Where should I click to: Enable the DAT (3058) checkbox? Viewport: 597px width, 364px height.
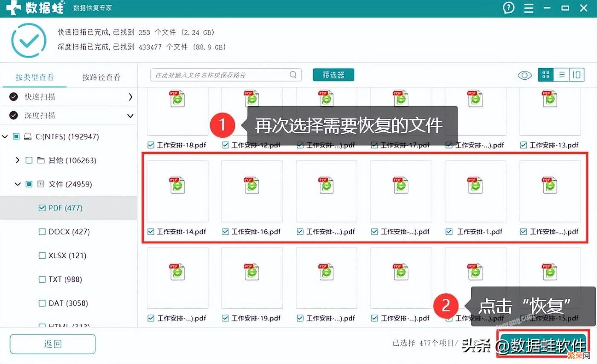pos(42,303)
